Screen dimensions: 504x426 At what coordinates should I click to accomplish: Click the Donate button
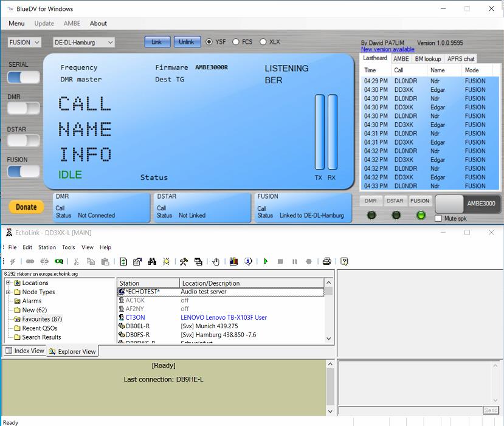[26, 207]
